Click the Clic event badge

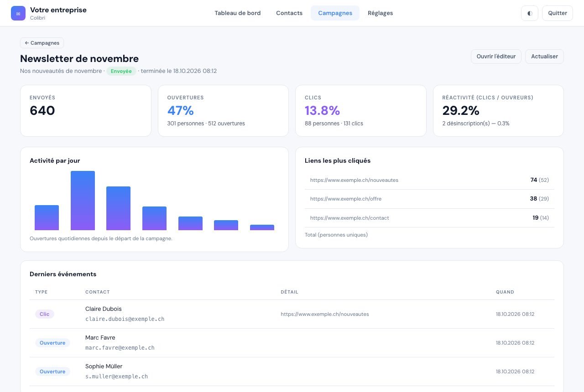45,314
